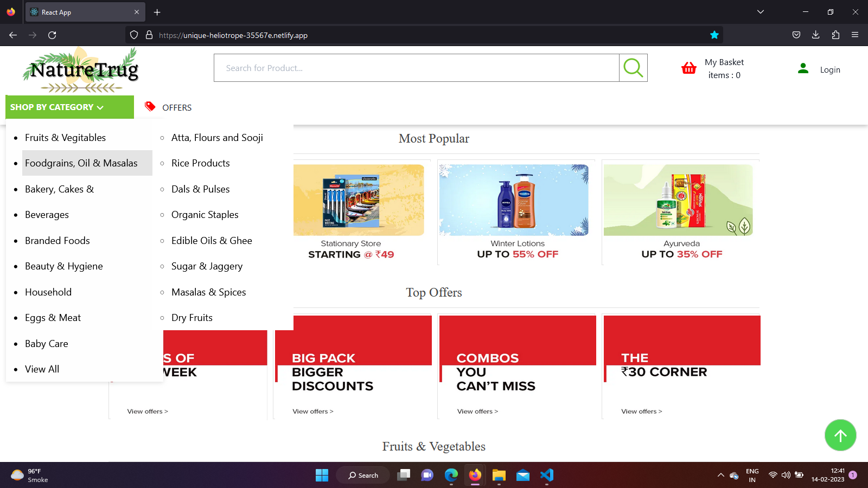Open Dals & Pulses subcategory
The image size is (868, 488).
(x=201, y=189)
